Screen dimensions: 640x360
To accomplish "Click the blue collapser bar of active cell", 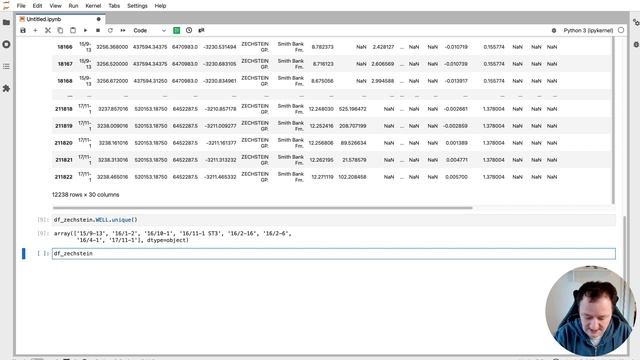I will click(24, 253).
